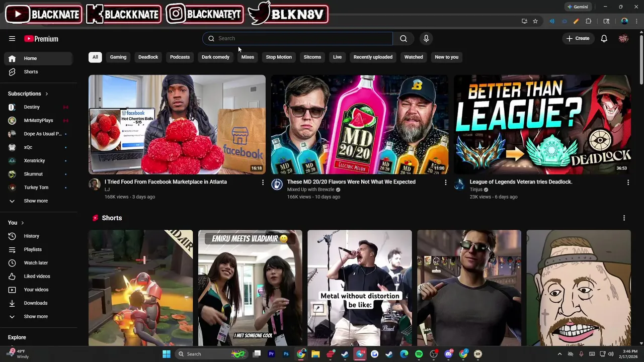The height and width of the screenshot is (362, 644).
Task: Bookmark this page with the star icon
Action: tap(535, 21)
